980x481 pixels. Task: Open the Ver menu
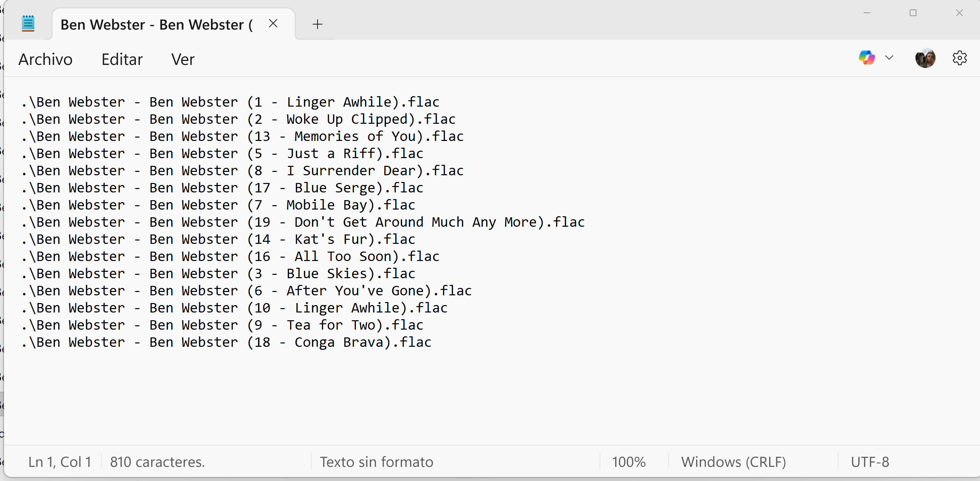[183, 59]
